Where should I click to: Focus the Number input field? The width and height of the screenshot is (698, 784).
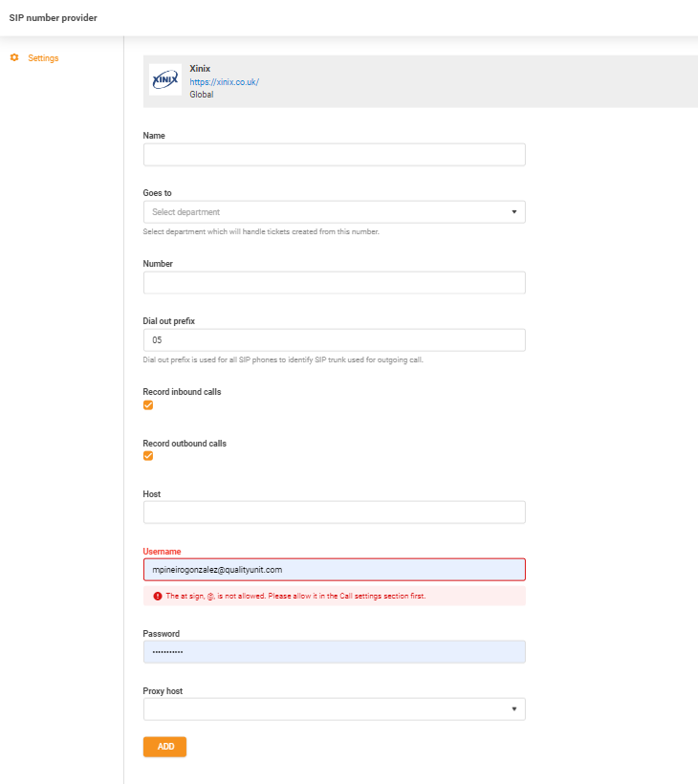(x=334, y=282)
